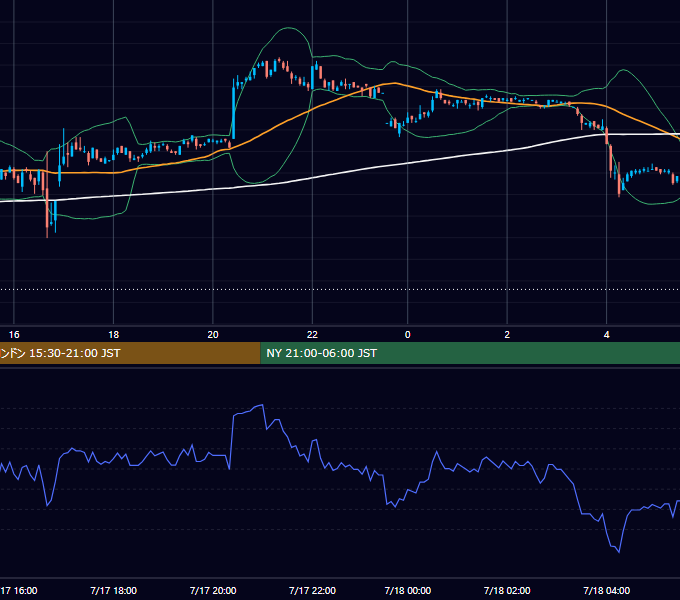Click the 18 hour axis label

(114, 335)
